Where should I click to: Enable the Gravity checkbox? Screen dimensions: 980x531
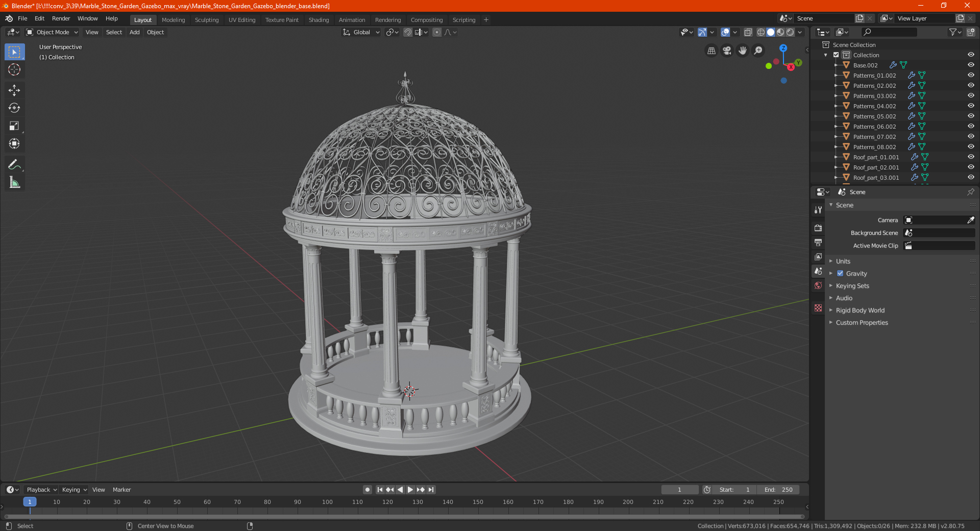click(x=840, y=274)
